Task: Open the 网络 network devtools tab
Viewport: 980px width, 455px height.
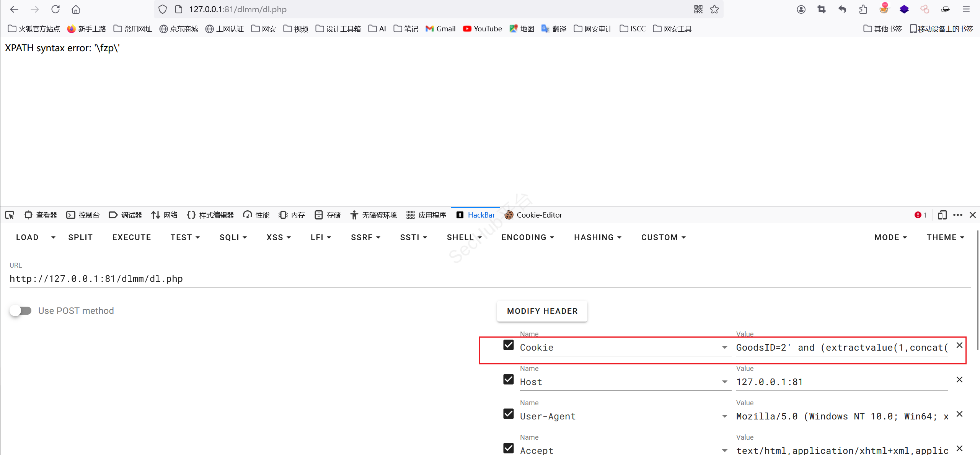Action: point(165,215)
